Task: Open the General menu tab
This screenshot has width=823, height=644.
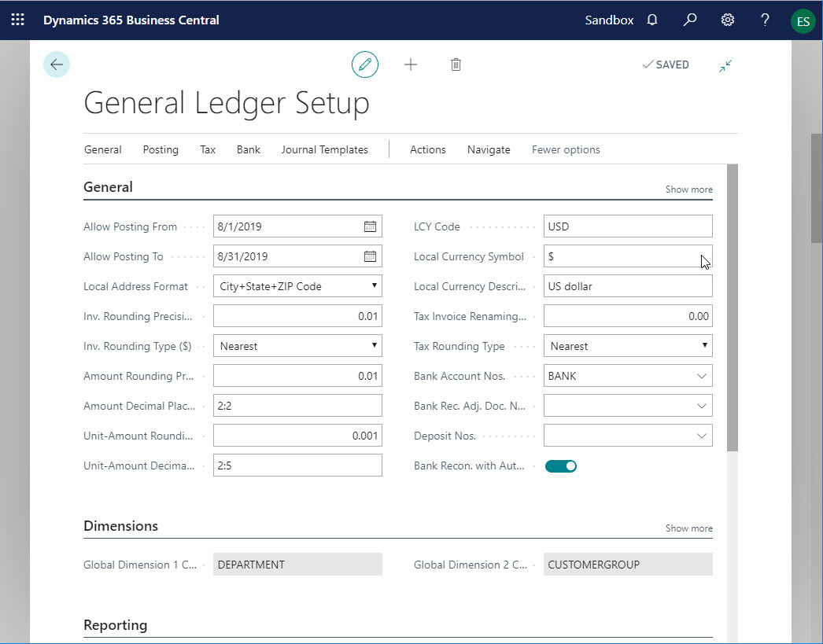Action: [x=103, y=149]
